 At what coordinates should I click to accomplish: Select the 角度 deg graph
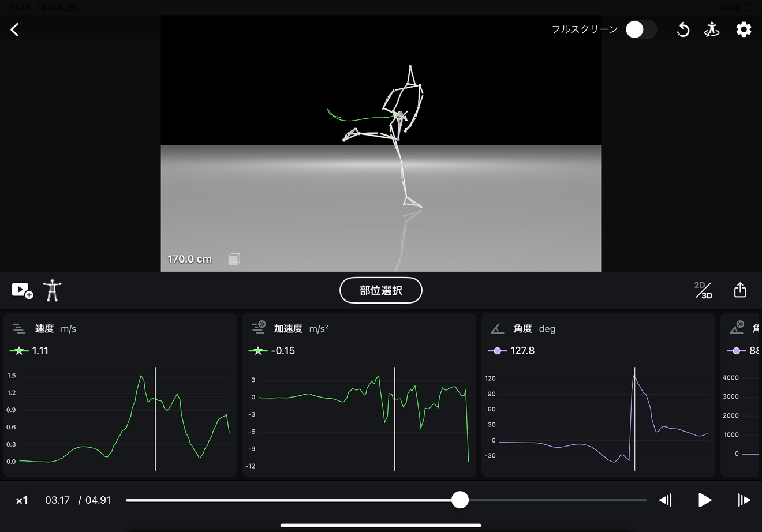coord(598,395)
